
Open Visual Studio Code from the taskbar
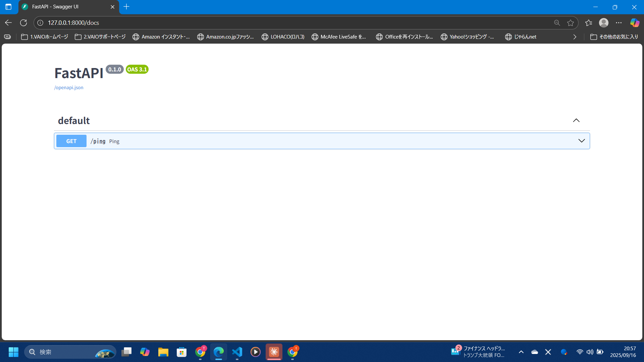point(237,352)
